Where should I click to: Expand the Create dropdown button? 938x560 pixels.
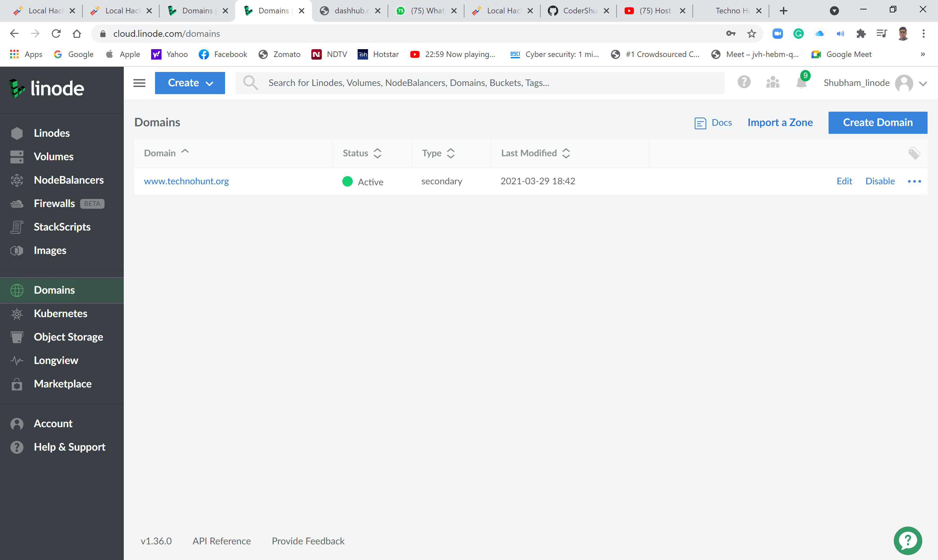click(x=190, y=83)
